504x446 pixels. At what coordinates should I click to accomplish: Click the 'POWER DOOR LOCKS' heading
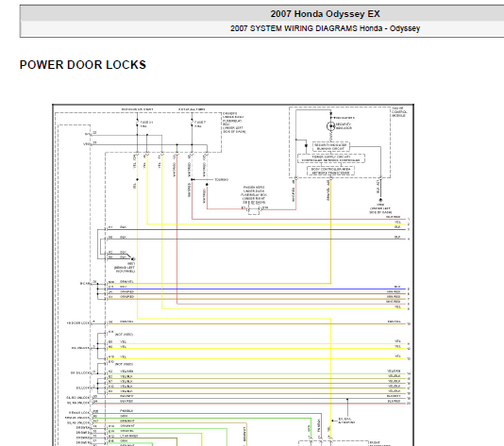83,65
